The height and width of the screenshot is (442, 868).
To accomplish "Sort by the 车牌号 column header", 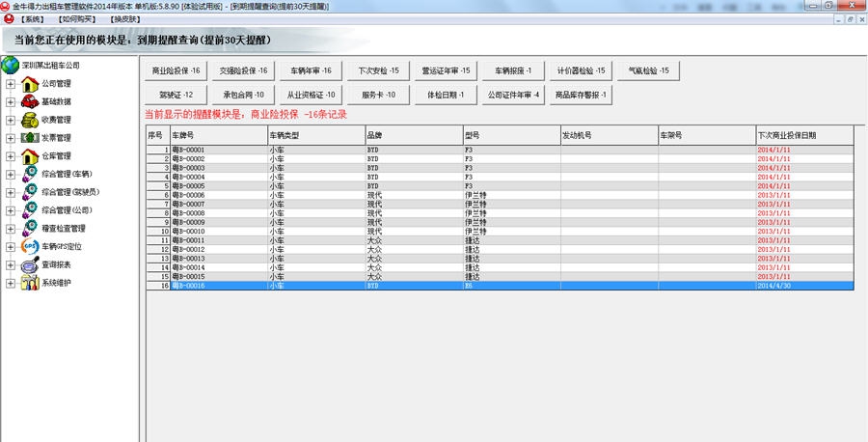I will click(219, 135).
